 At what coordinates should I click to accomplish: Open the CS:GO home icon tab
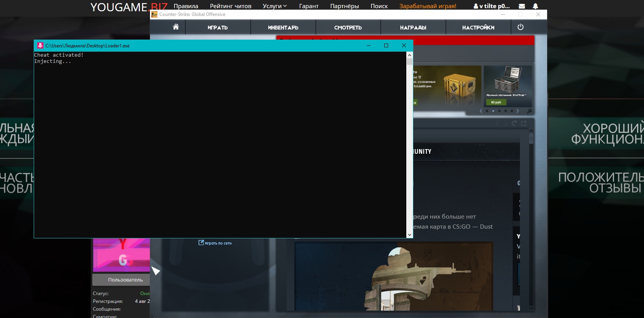point(176,27)
